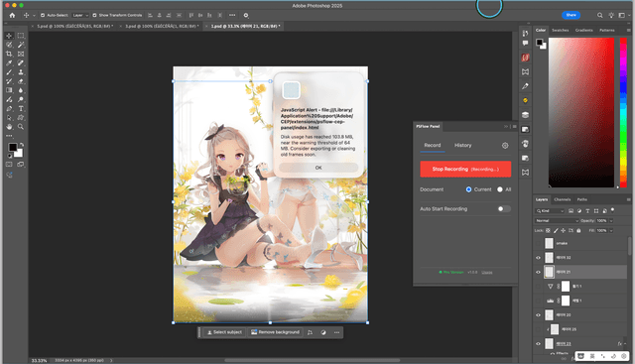Open the Kind layer filter dropdown
This screenshot has width=635, height=364.
tap(550, 211)
